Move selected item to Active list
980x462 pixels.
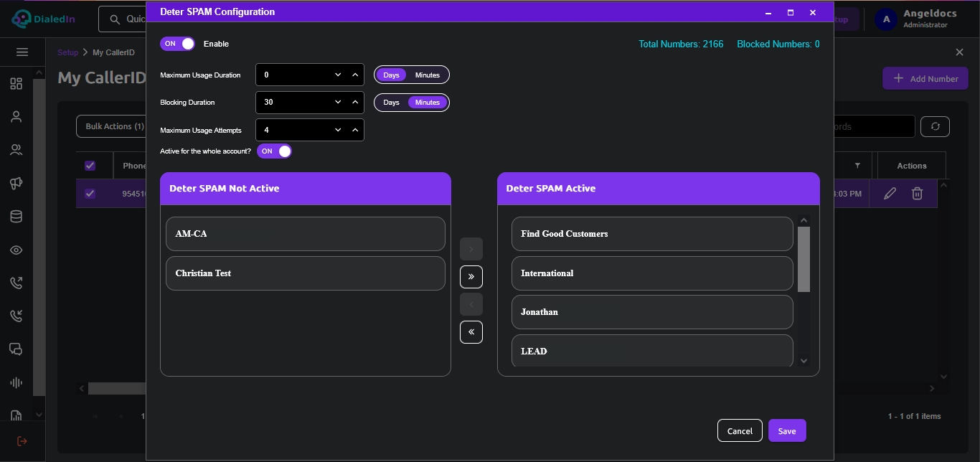(x=471, y=249)
